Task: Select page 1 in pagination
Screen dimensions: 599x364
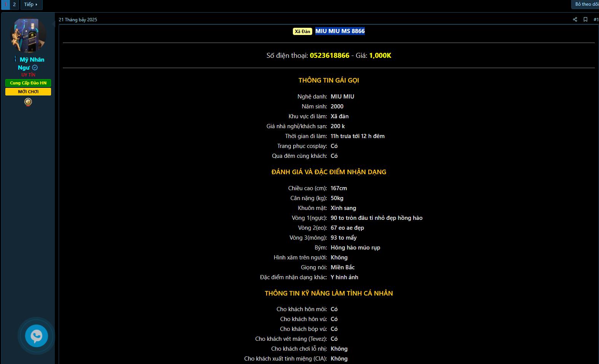Action: (x=5, y=5)
